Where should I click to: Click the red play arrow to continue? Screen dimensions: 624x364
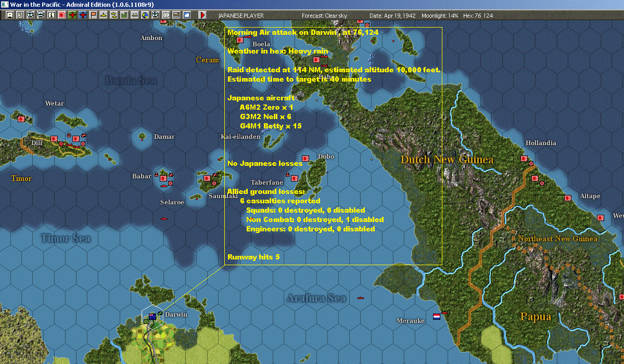click(x=202, y=15)
